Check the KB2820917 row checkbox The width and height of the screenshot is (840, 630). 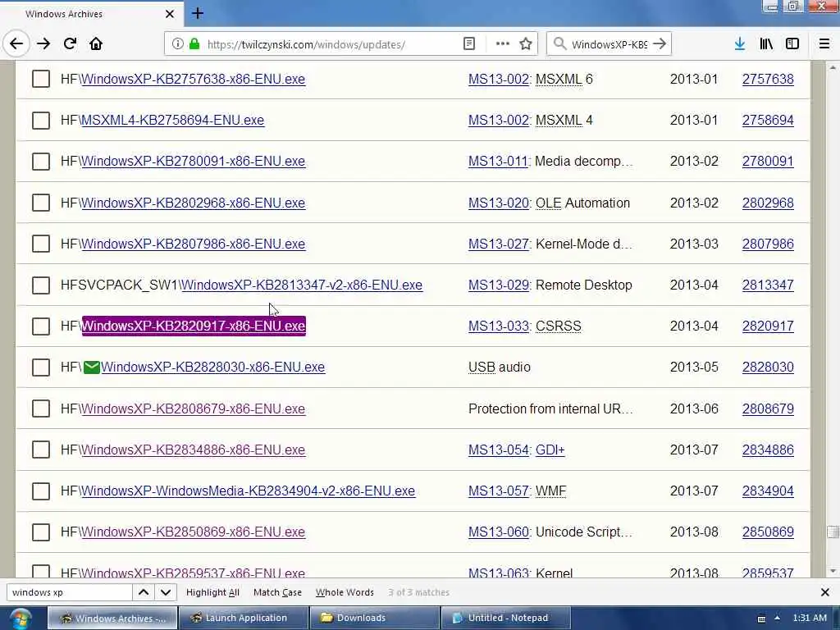[41, 326]
